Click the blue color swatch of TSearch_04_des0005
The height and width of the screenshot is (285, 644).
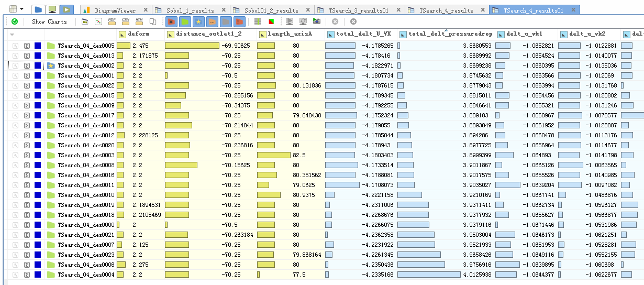point(38,46)
